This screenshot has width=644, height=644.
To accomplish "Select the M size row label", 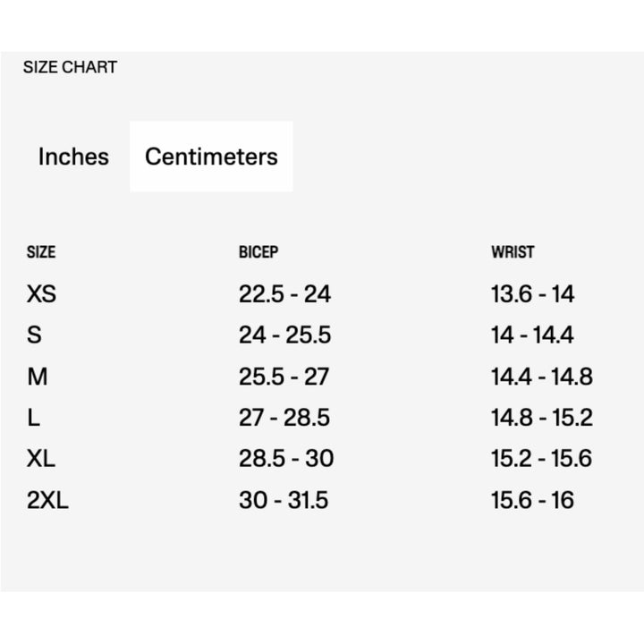I will point(38,377).
